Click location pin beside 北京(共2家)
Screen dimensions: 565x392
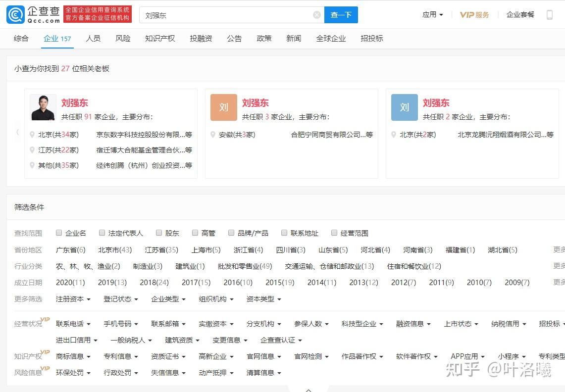394,135
